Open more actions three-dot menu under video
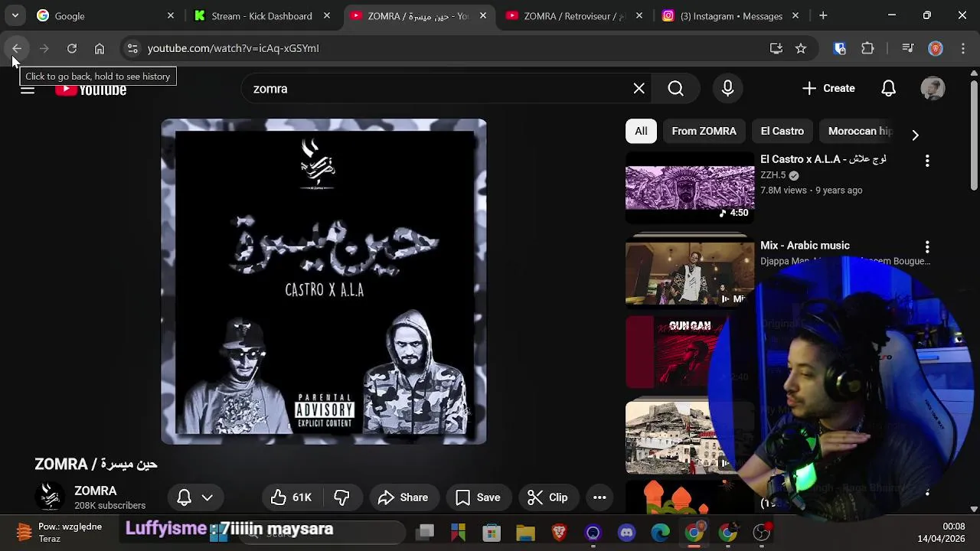This screenshot has height=551, width=980. [599, 497]
